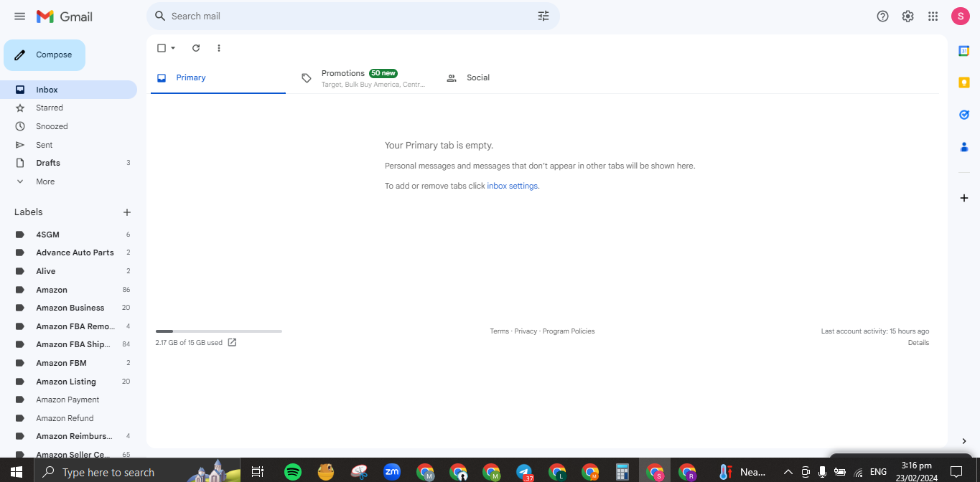Hide side panel chevron arrow

[x=964, y=441]
